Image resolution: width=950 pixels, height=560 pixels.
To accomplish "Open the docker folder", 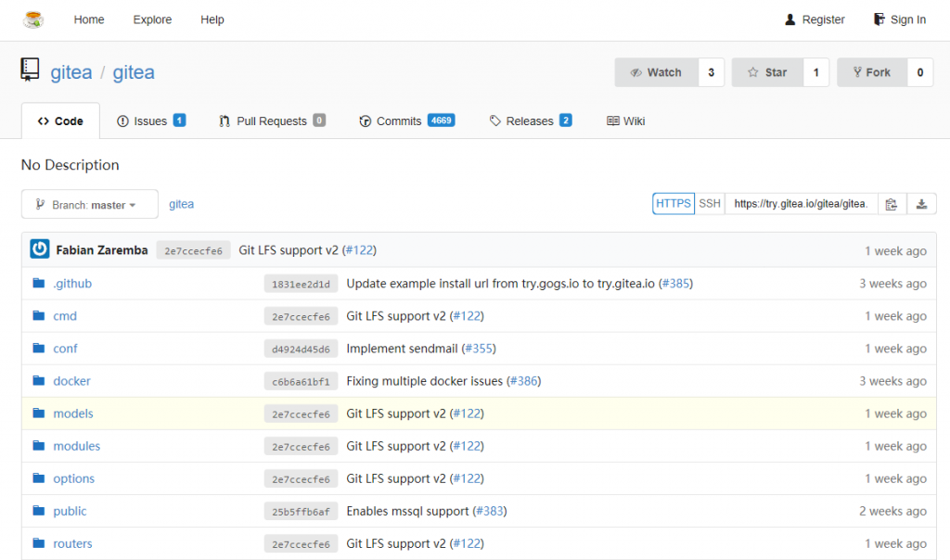I will [71, 380].
